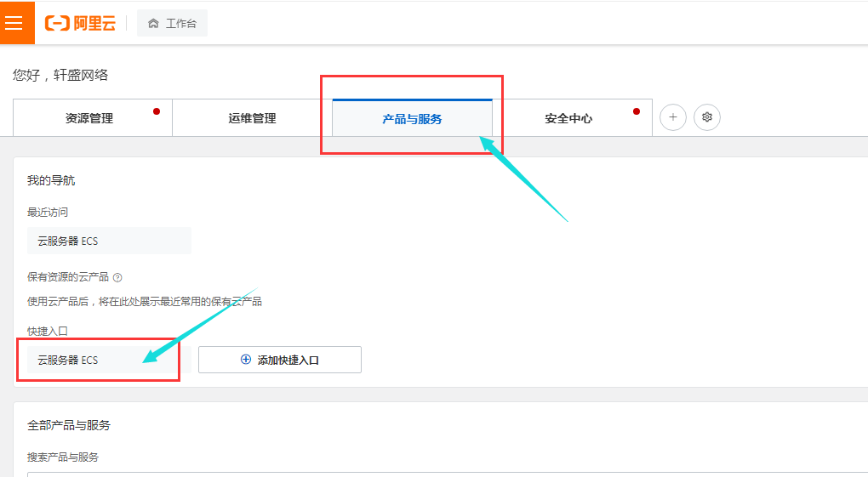
Task: Open the 安全中心 tab
Action: [572, 118]
